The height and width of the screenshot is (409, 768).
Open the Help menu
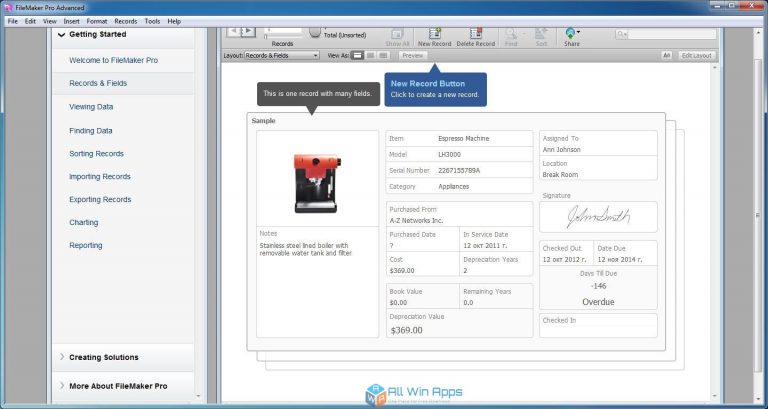click(x=174, y=22)
